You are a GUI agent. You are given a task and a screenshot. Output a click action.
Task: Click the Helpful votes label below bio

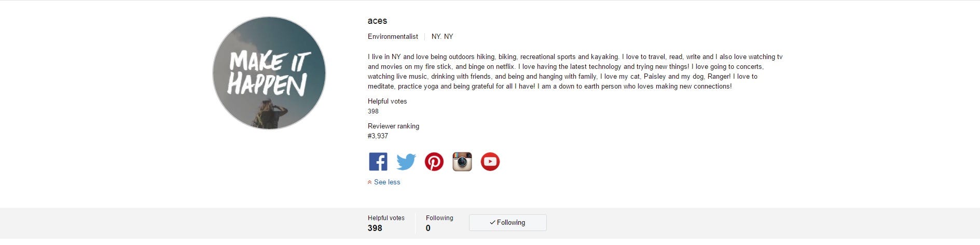coord(387,102)
